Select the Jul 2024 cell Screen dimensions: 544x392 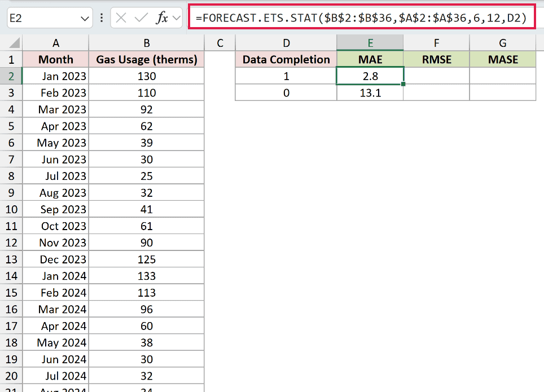[x=55, y=376]
